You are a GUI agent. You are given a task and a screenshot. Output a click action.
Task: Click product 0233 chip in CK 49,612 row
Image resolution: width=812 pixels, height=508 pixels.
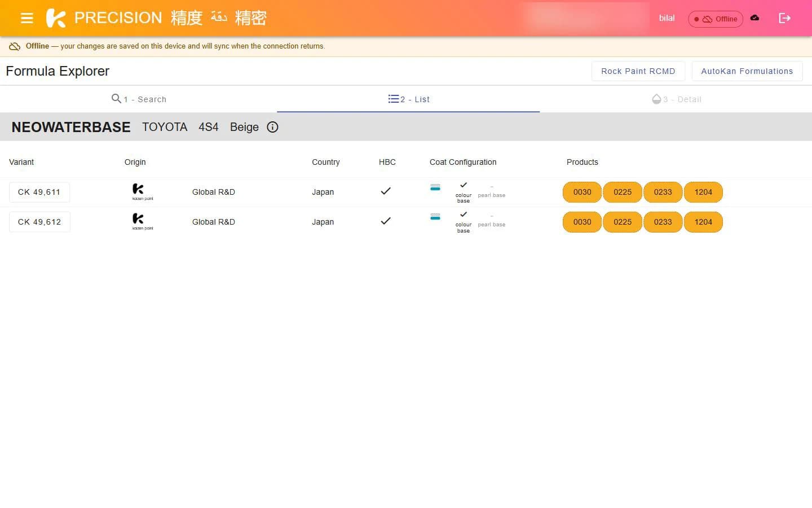point(663,222)
